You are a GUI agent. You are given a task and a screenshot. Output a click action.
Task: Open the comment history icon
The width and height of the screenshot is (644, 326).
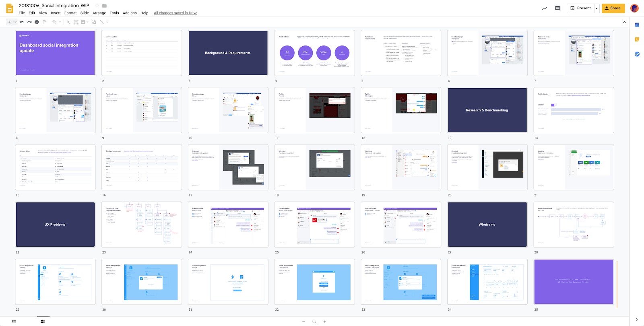pos(558,8)
